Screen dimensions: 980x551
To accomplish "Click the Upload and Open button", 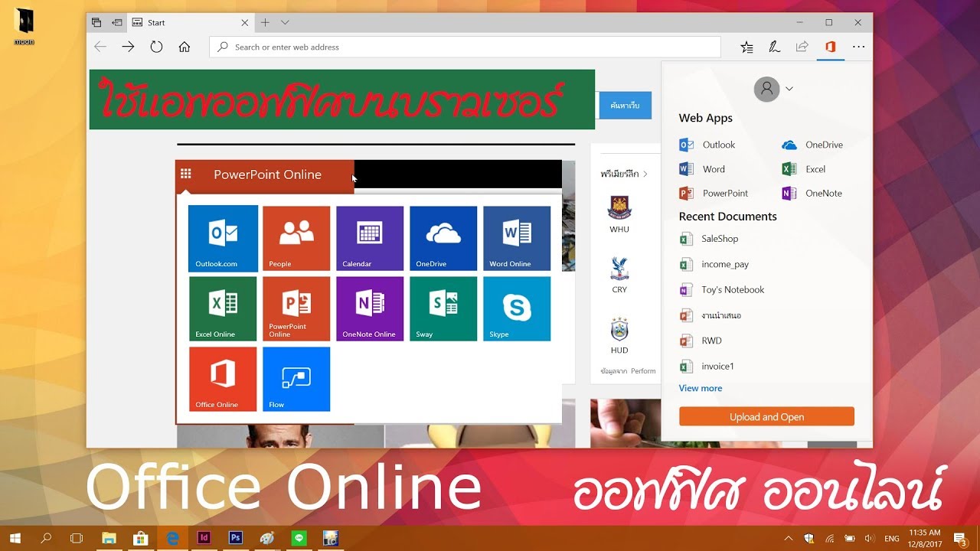I will click(x=766, y=417).
